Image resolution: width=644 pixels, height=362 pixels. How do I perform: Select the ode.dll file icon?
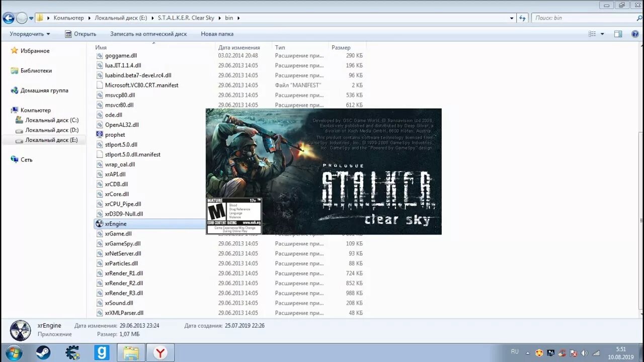(x=99, y=115)
